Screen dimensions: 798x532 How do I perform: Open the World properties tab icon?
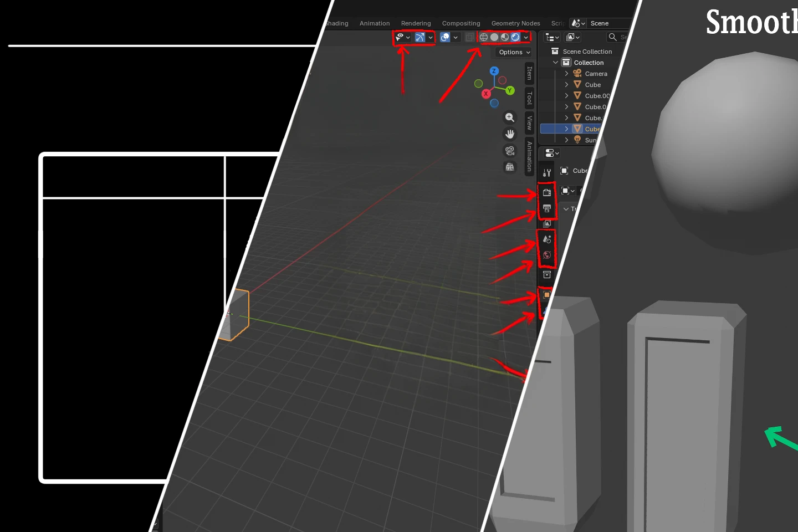pyautogui.click(x=547, y=255)
